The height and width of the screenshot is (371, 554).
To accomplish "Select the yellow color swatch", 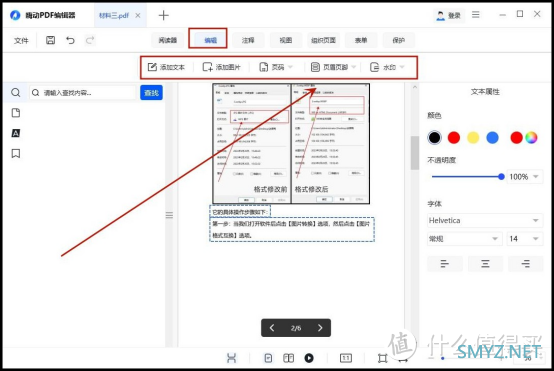I will [x=473, y=137].
